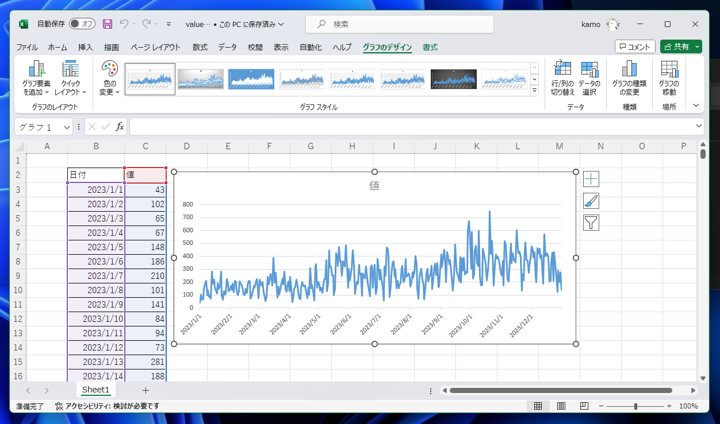Open Select Data for the chart
The image size is (720, 424).
(x=589, y=78)
